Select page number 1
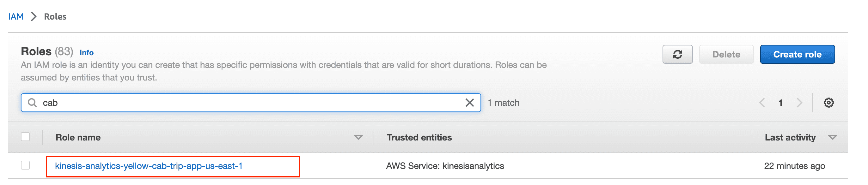 pyautogui.click(x=780, y=103)
